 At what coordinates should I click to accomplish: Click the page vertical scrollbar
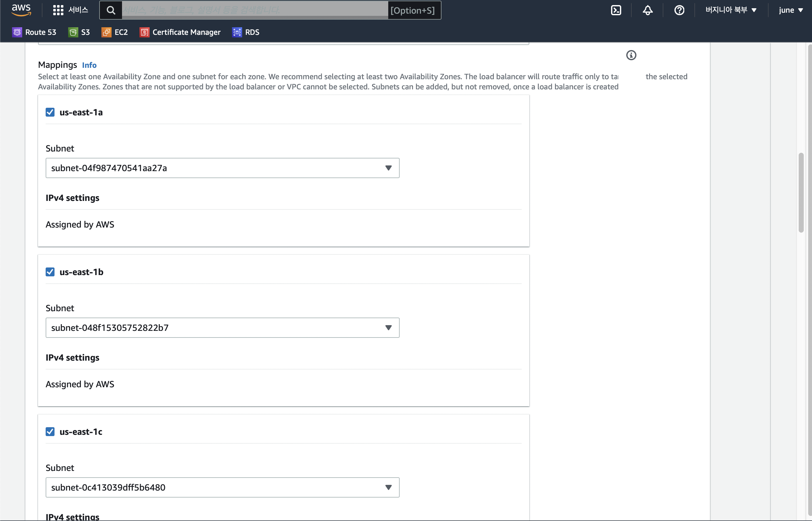[801, 192]
